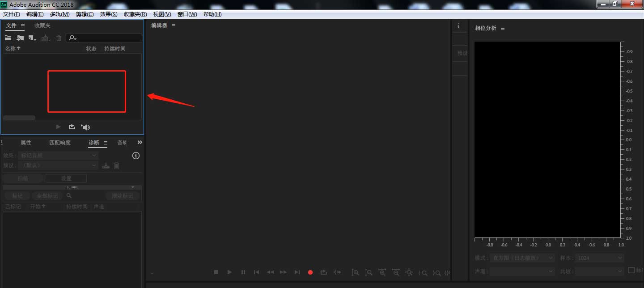The width and height of the screenshot is (644, 288).
Task: Open the 收藏夹(R) menu
Action: [x=135, y=14]
